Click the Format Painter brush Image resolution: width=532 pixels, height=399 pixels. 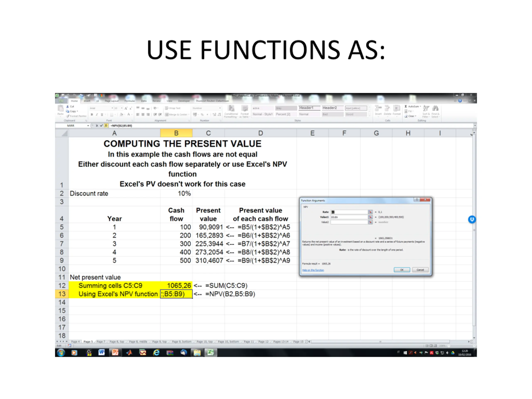[68, 116]
